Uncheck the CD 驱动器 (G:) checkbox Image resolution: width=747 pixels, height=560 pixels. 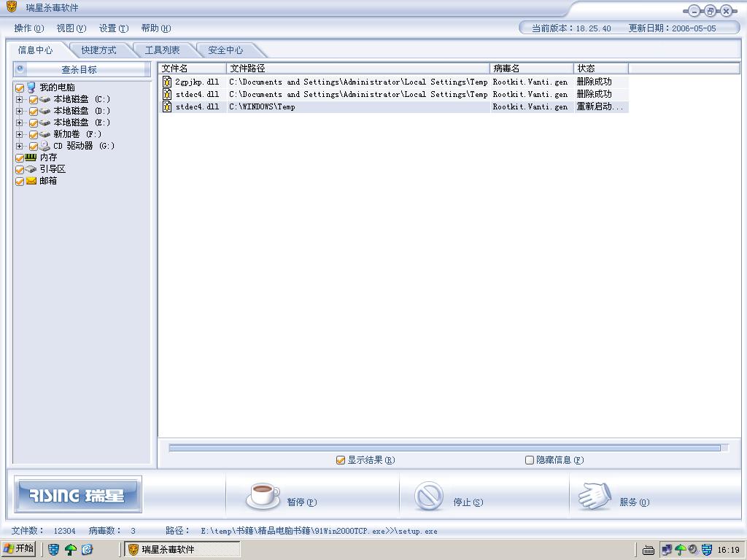[34, 146]
